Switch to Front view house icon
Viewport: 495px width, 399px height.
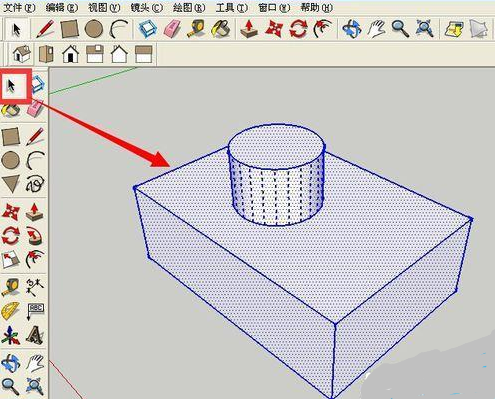click(x=70, y=54)
